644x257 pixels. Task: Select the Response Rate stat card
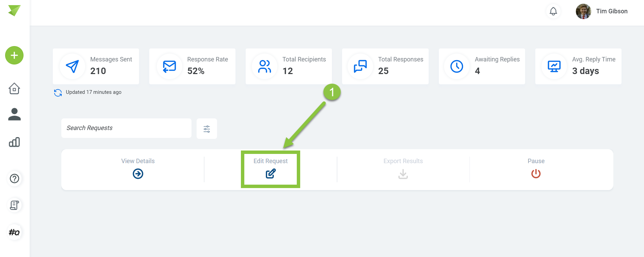(192, 66)
